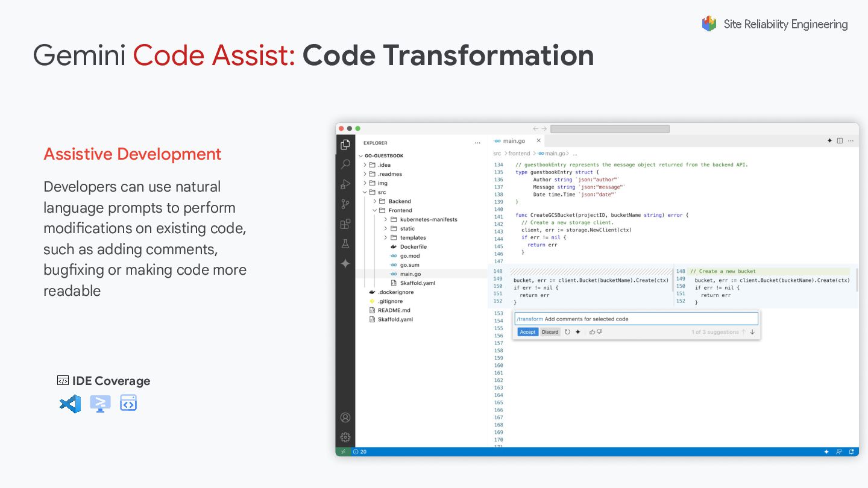Go forward with the right navigation arrow
The width and height of the screenshot is (868, 488).
click(x=544, y=129)
